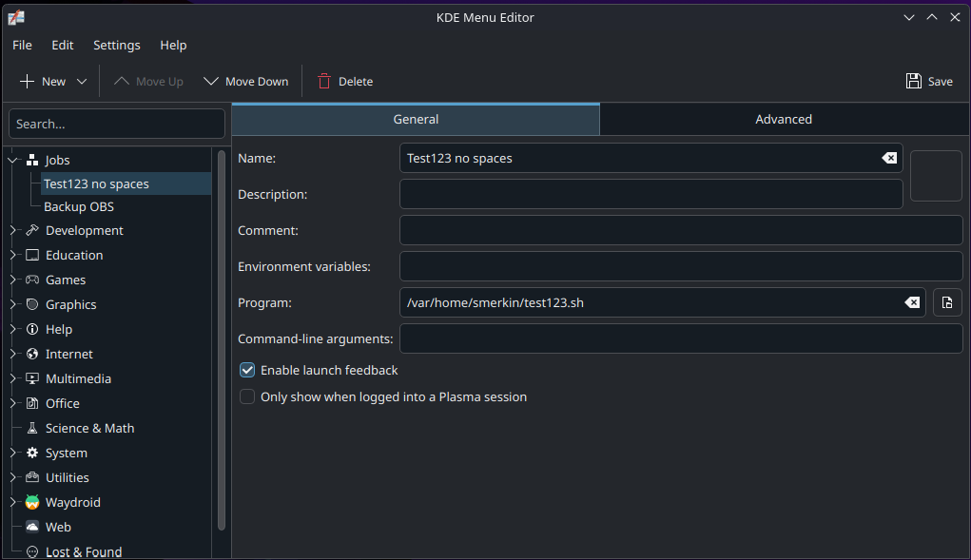Viewport: 971px width, 560px height.
Task: Open the New button dropdown arrow
Action: tap(82, 81)
